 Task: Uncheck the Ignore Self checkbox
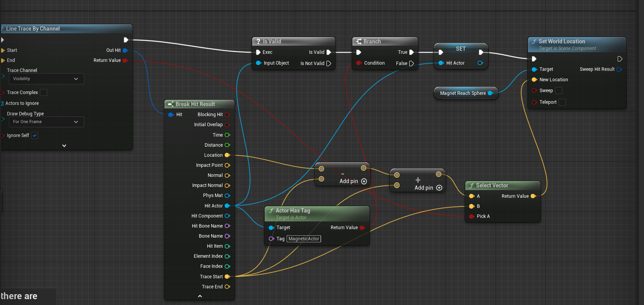tap(35, 135)
